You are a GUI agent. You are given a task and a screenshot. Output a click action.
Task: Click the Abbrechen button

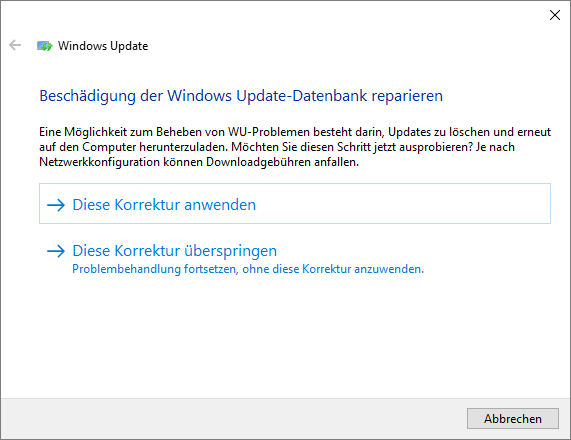513,419
